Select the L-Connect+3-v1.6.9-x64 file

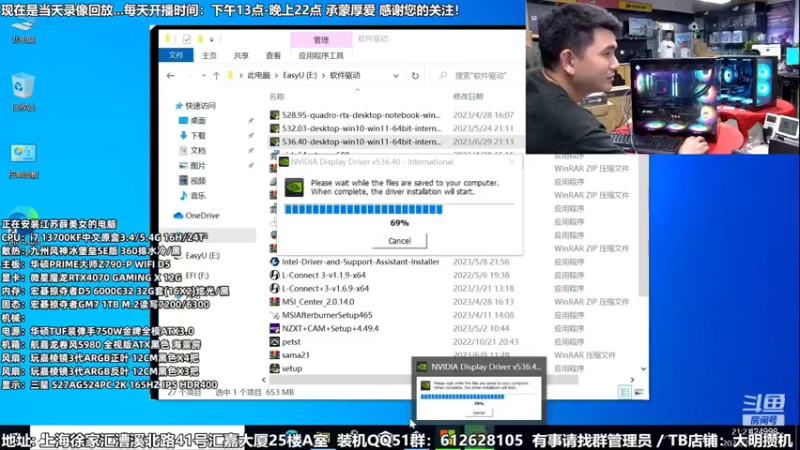click(326, 288)
